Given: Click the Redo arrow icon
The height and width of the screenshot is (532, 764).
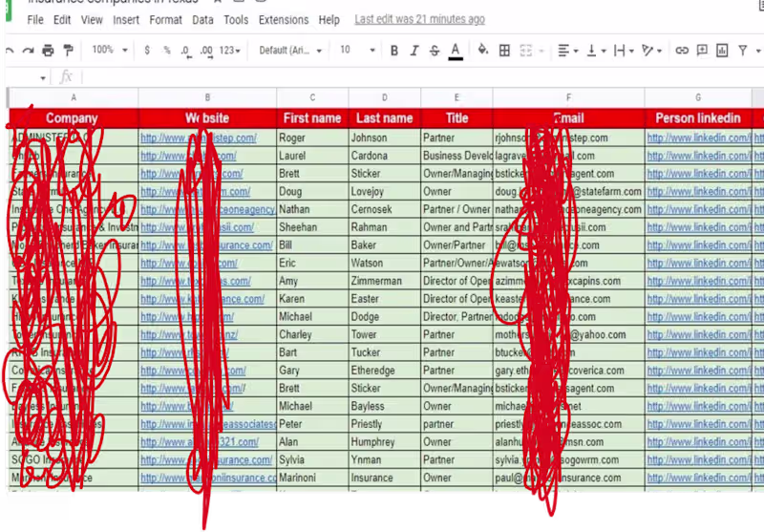Looking at the screenshot, I should tap(29, 51).
